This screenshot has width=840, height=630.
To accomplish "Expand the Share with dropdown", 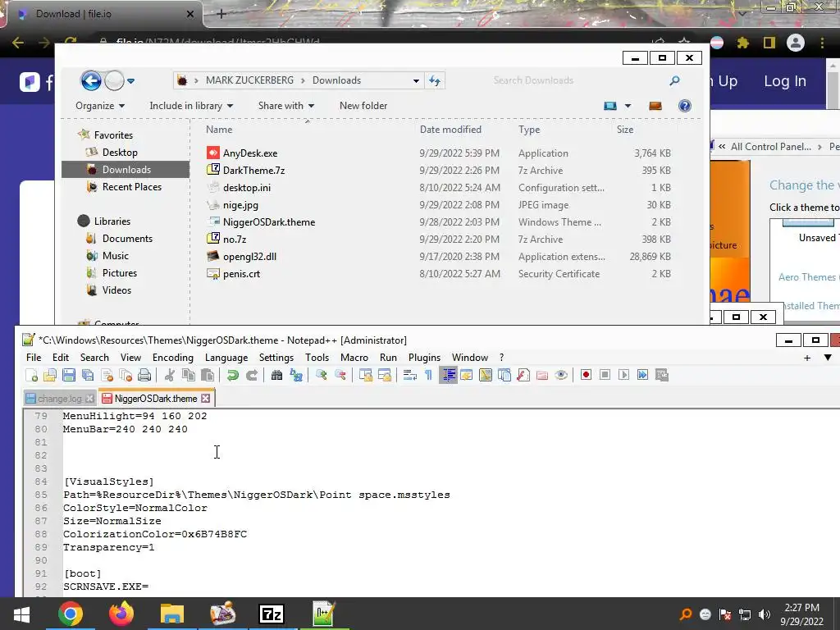I will [x=286, y=106].
